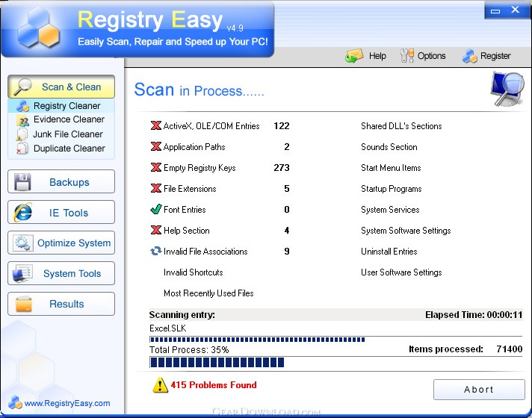The width and height of the screenshot is (532, 418).
Task: Click the Duplicate Cleaner page icon
Action: 22,149
